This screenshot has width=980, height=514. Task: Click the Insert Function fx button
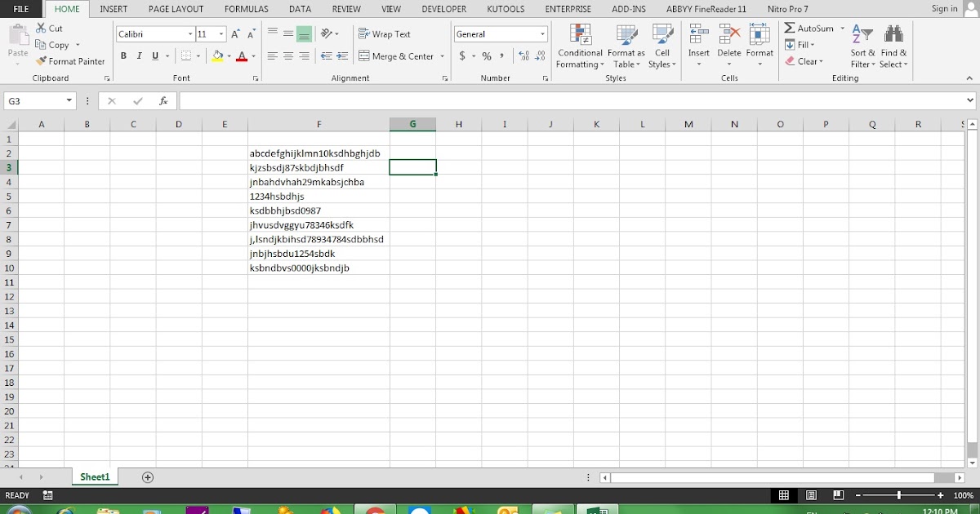point(164,100)
